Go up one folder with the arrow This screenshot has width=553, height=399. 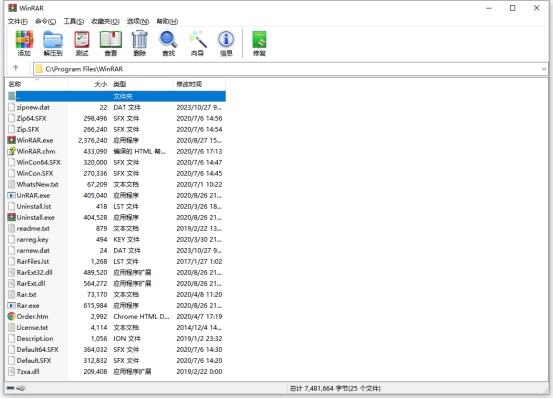point(16,68)
